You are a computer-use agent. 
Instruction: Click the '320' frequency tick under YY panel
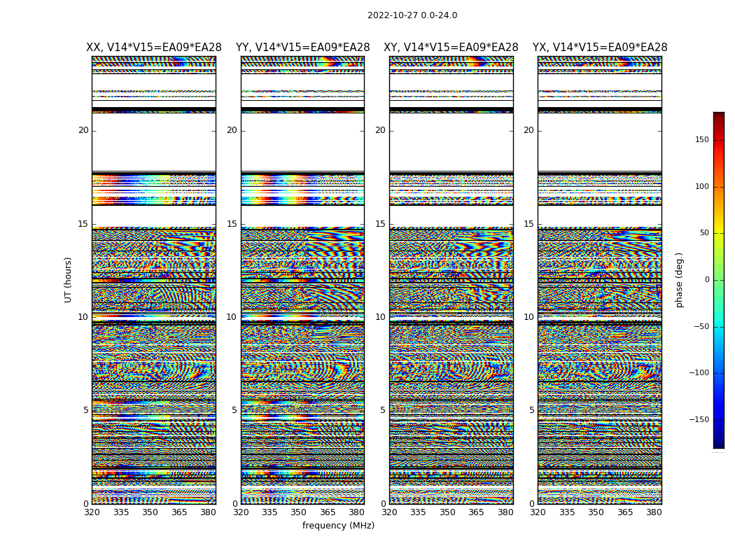[x=241, y=512]
